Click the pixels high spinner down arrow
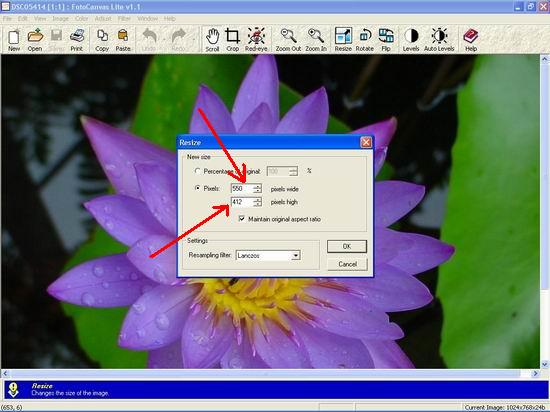 tap(258, 204)
